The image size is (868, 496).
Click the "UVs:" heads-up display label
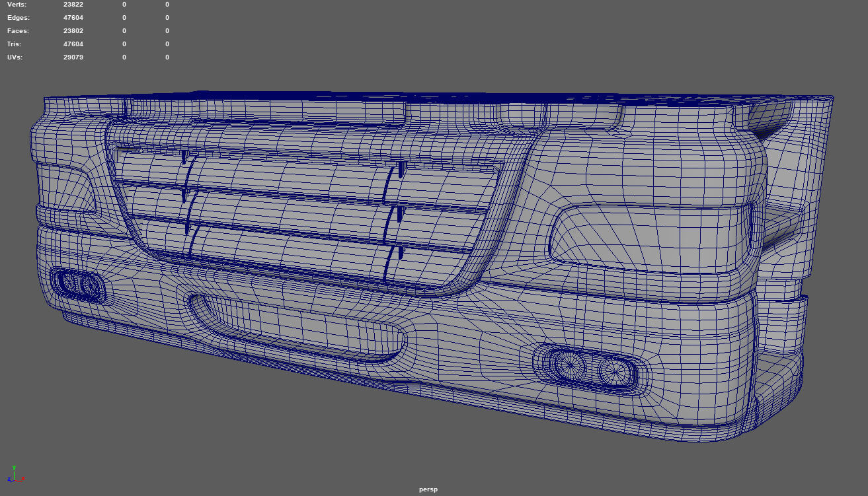click(16, 57)
